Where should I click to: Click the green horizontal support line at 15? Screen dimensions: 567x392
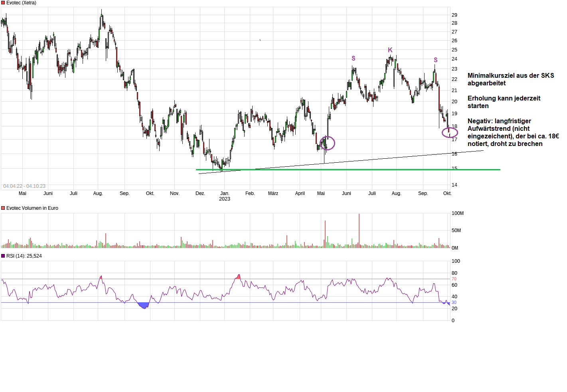tap(348, 169)
